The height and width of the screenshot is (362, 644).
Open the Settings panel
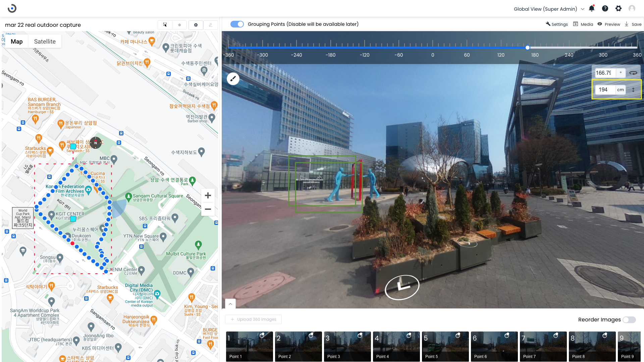557,24
